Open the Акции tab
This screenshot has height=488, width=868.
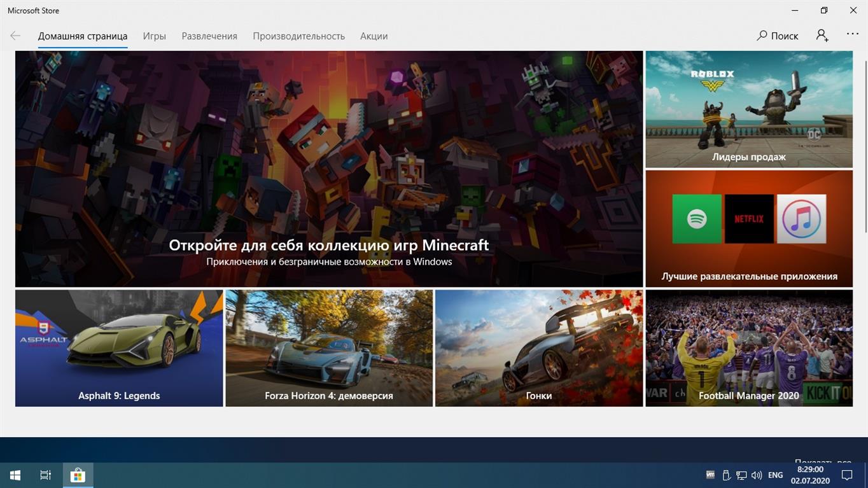tap(374, 36)
